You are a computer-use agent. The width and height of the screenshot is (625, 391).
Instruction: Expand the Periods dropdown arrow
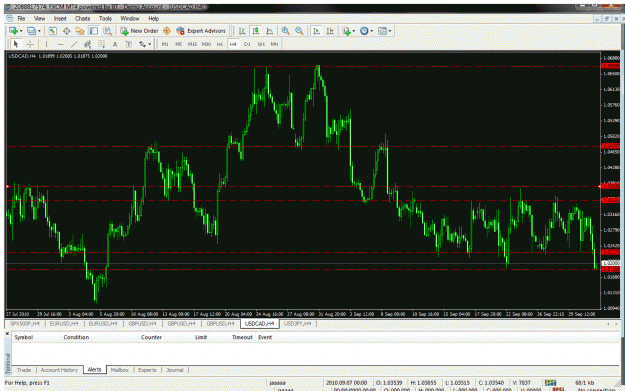click(371, 31)
